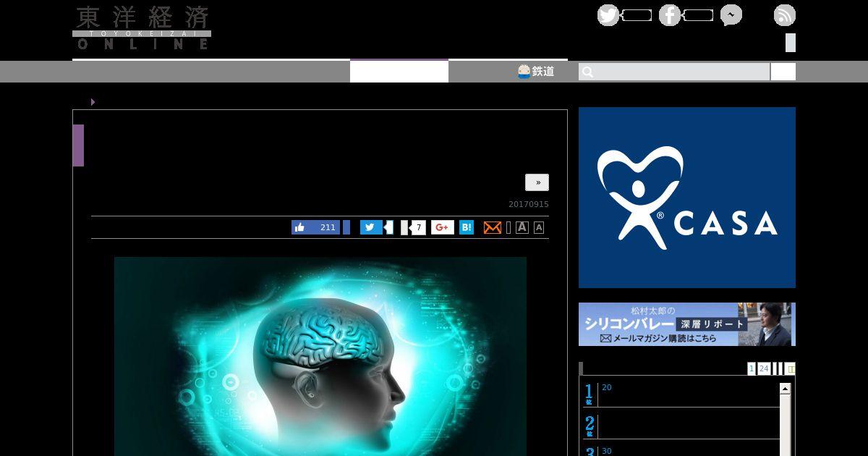Select the highlighted white navigation tab
The height and width of the screenshot is (456, 868).
[x=399, y=71]
